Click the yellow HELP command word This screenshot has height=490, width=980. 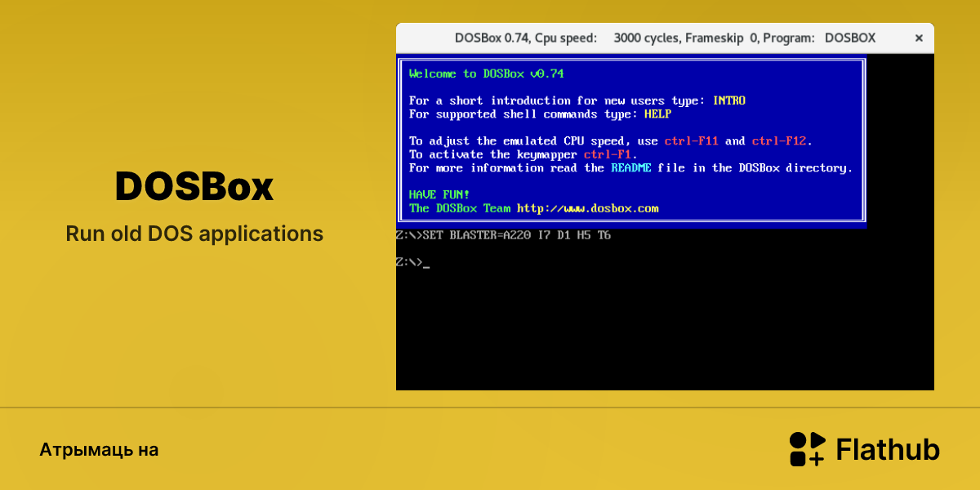(657, 114)
